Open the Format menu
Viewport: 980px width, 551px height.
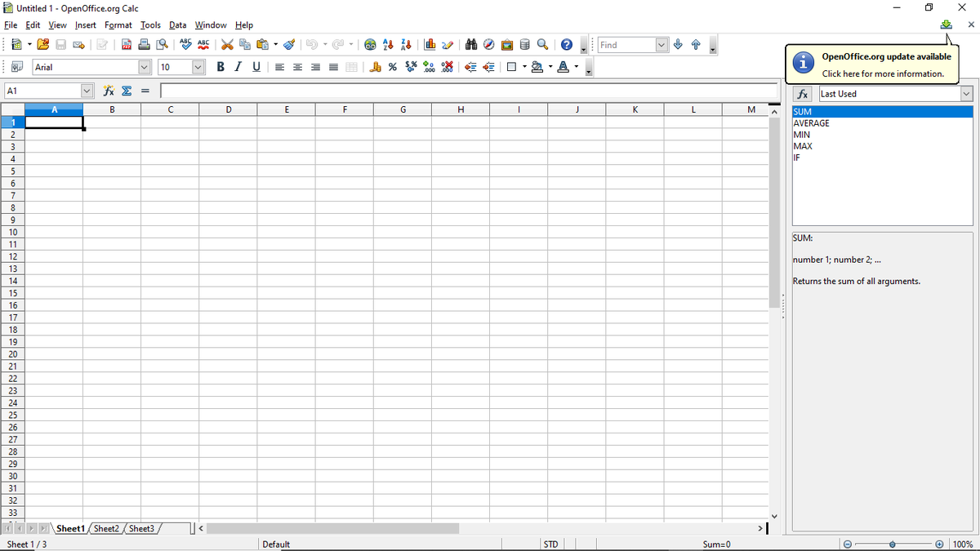tap(118, 25)
